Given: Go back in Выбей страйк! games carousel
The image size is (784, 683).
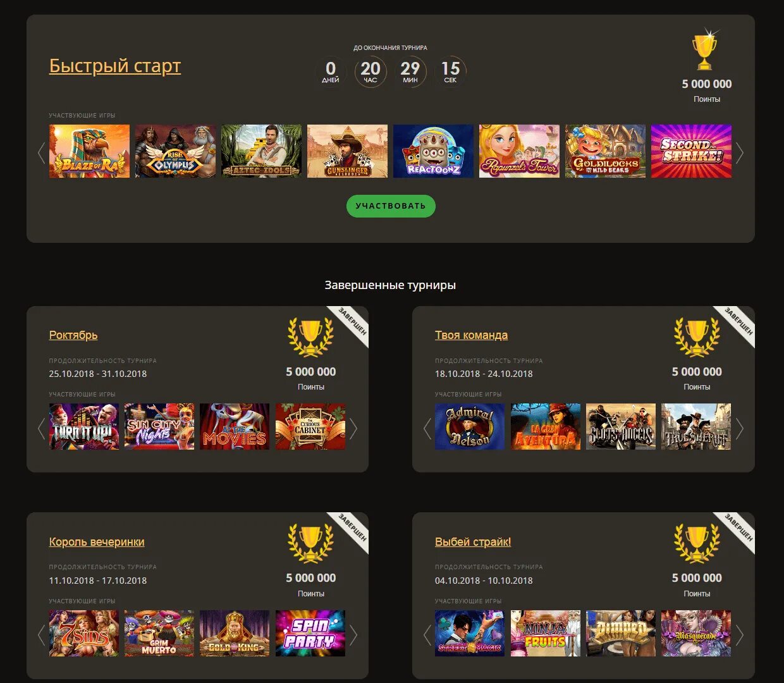Looking at the screenshot, I should 427,634.
